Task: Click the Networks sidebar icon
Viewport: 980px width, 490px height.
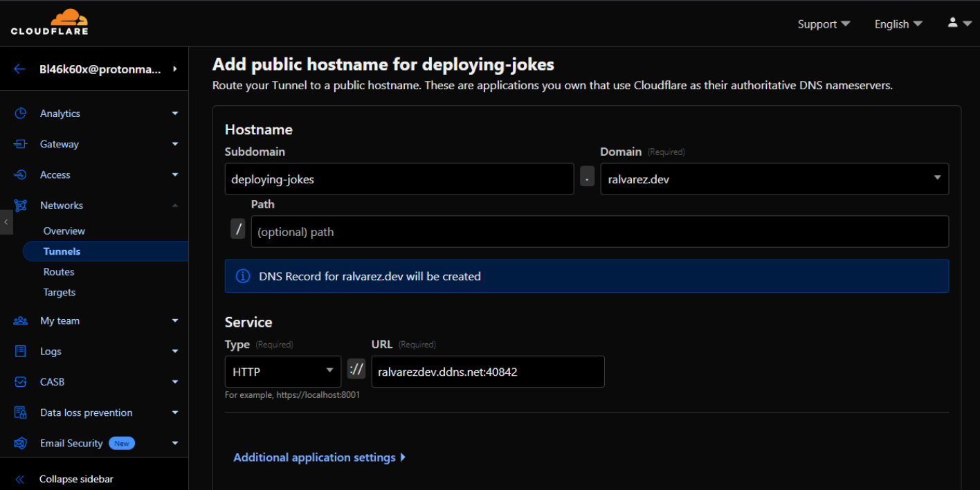Action: pyautogui.click(x=21, y=206)
